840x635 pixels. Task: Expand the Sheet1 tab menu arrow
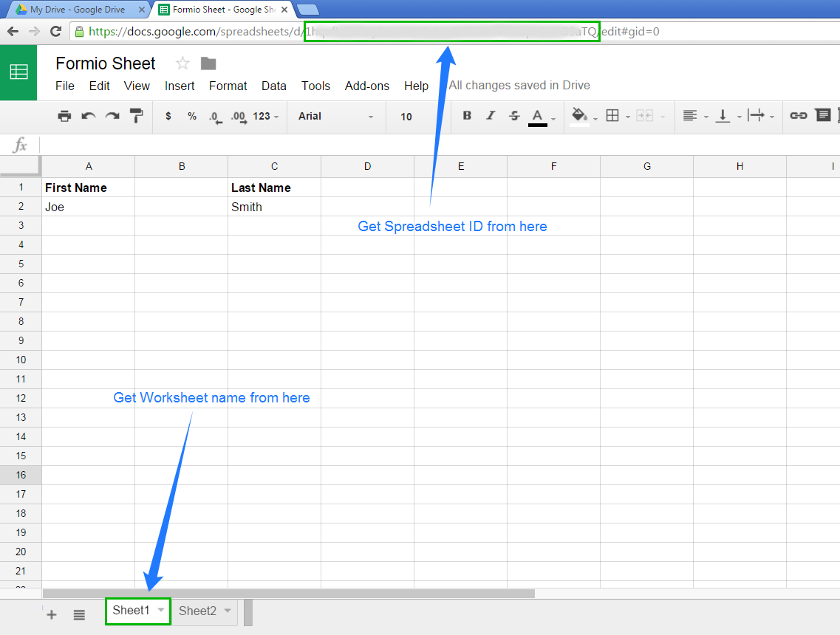pyautogui.click(x=161, y=611)
